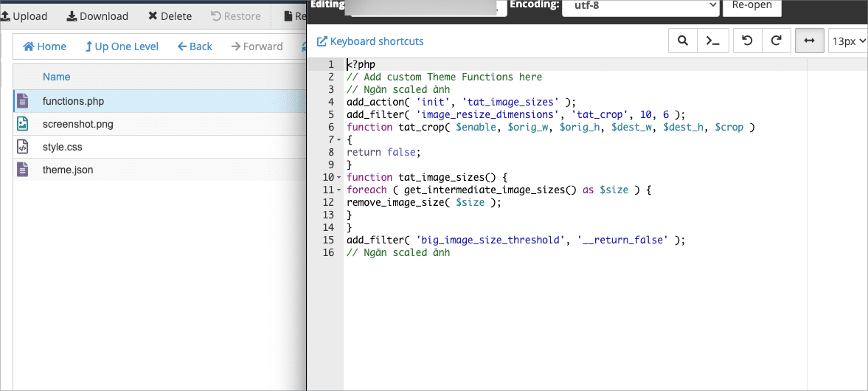The height and width of the screenshot is (391, 868).
Task: Select the functions.php file icon
Action: pyautogui.click(x=23, y=101)
